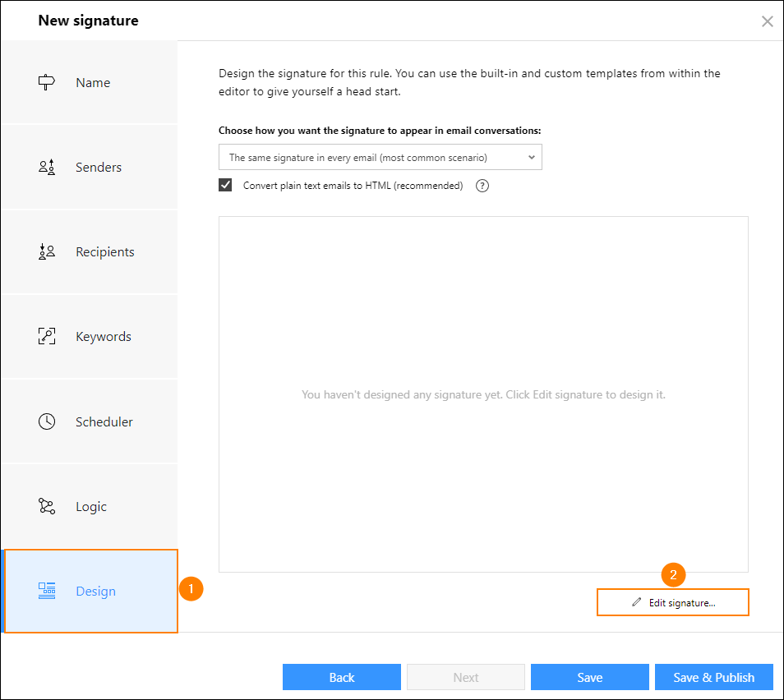
Task: Click the help question mark icon
Action: coord(482,186)
